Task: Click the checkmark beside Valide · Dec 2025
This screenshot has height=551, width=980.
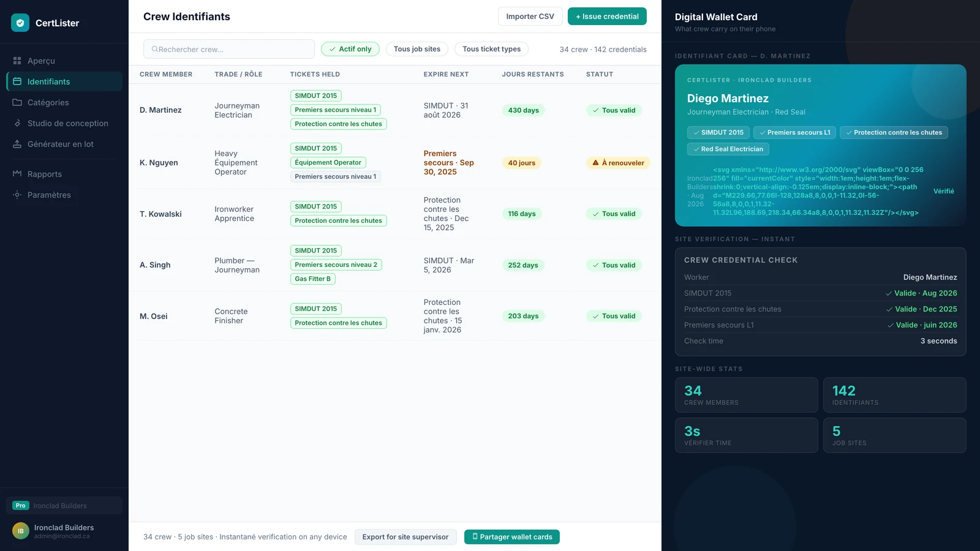Action: coord(889,309)
